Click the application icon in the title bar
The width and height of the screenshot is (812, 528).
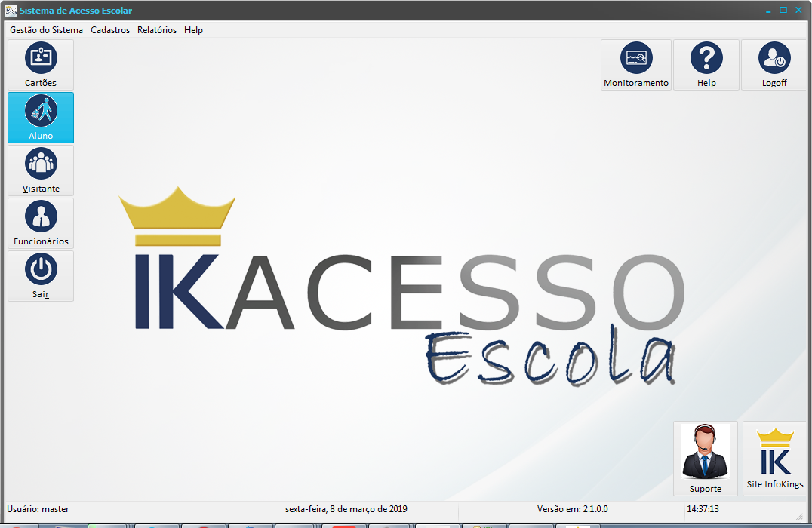[x=10, y=10]
